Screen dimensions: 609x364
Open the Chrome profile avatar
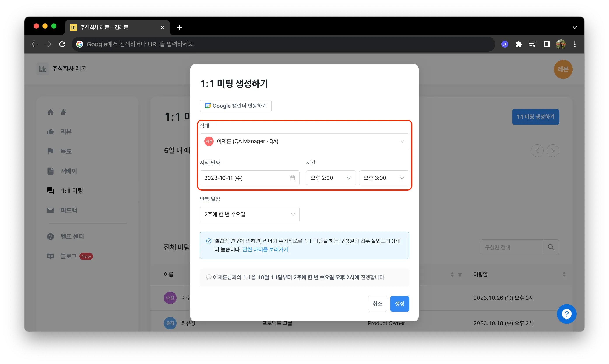coord(561,44)
